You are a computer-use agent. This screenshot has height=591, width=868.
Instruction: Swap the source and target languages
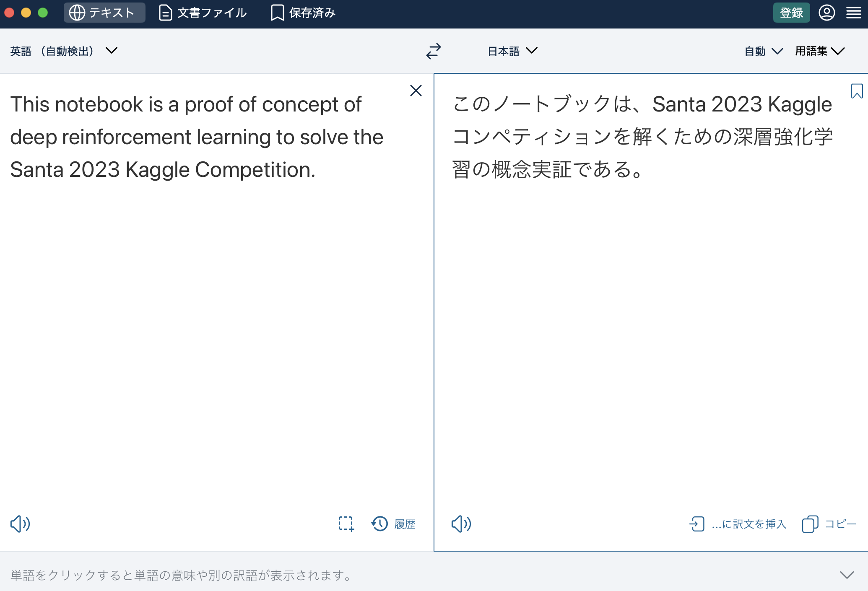(434, 51)
